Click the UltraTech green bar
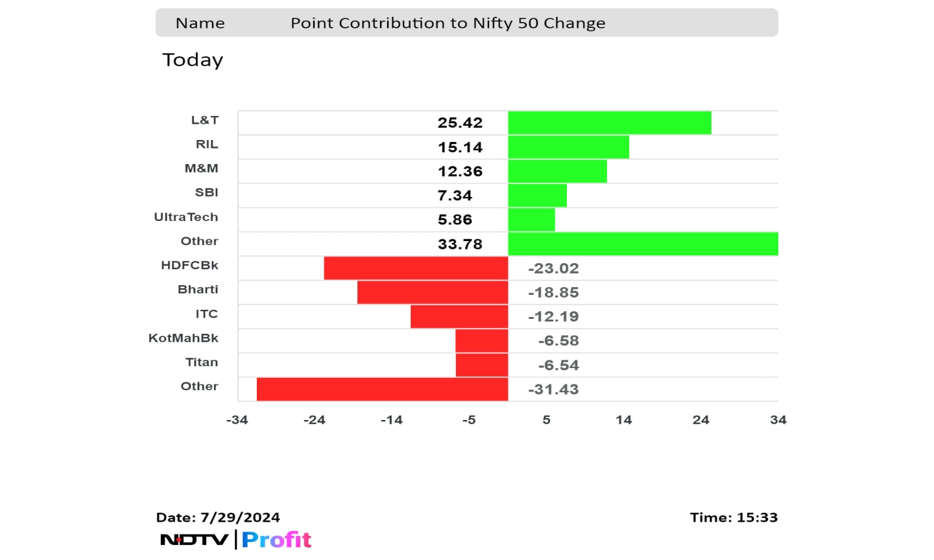The image size is (934, 560). tap(531, 220)
